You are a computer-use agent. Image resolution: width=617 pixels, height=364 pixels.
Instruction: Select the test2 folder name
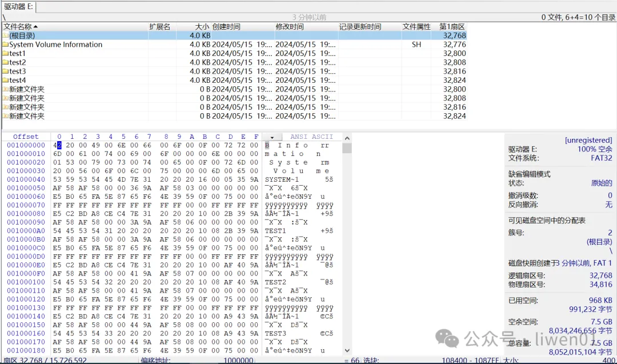[x=17, y=62]
